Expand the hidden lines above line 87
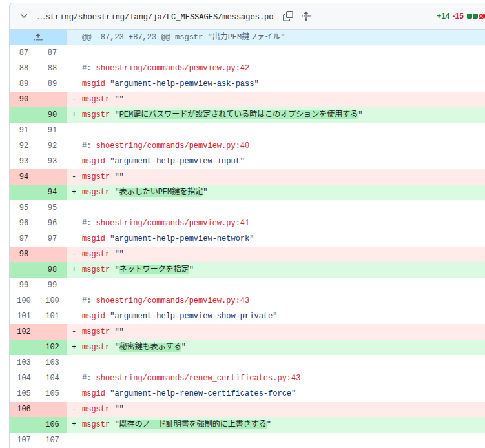This screenshot has width=485, height=448. tap(38, 37)
